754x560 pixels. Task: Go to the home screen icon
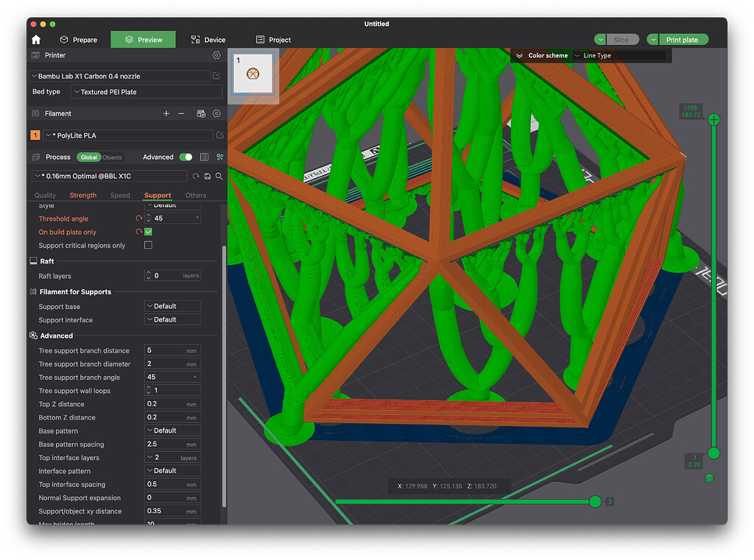click(x=36, y=40)
